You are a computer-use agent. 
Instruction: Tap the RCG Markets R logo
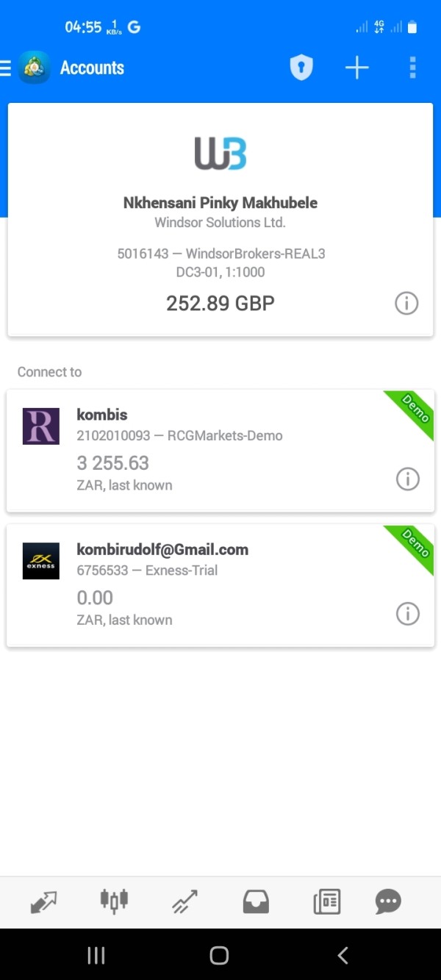[x=41, y=426]
